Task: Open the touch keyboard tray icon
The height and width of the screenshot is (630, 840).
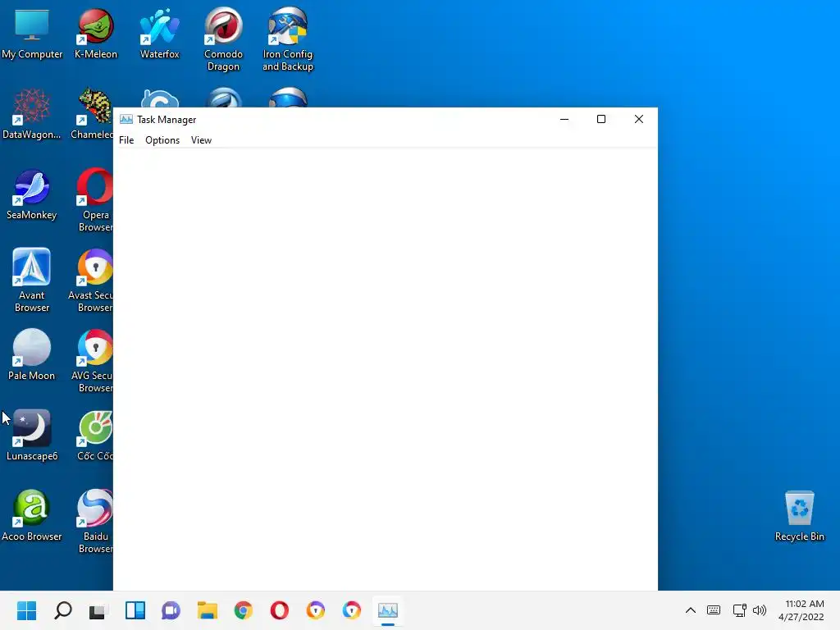Action: click(714, 610)
